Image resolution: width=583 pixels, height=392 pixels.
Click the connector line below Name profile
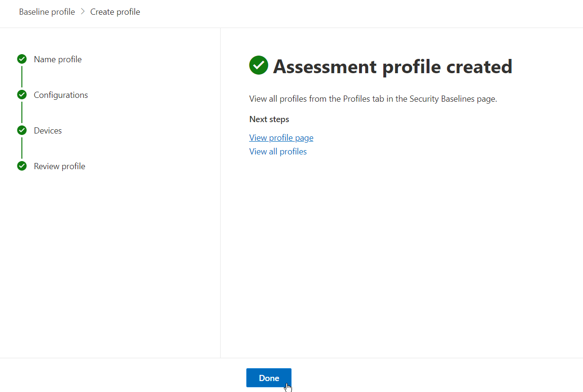pyautogui.click(x=22, y=76)
